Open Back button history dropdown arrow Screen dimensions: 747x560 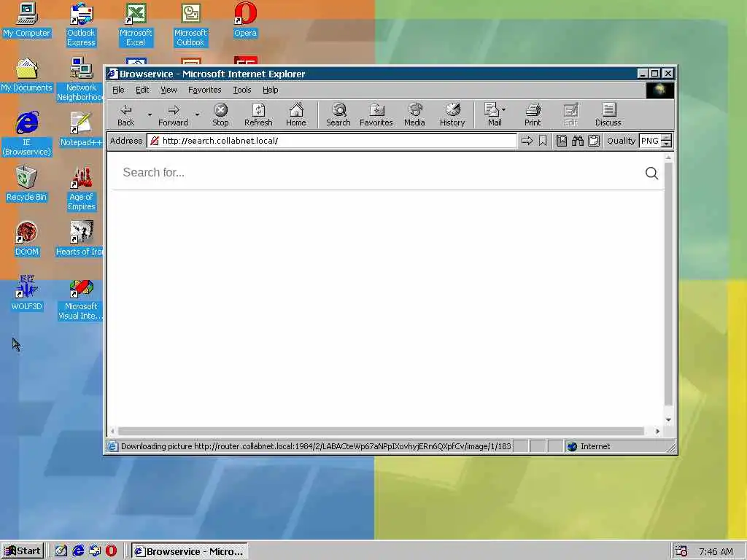[149, 114]
